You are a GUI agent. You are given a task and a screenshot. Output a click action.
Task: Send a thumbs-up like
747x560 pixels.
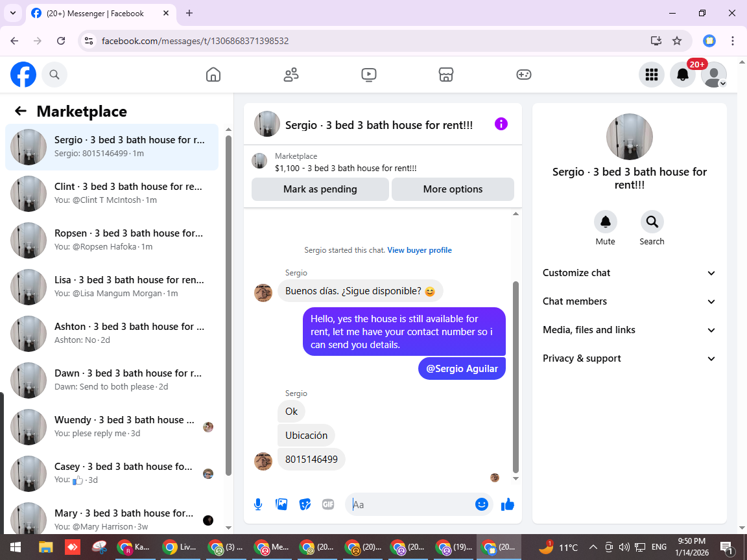[x=508, y=504]
